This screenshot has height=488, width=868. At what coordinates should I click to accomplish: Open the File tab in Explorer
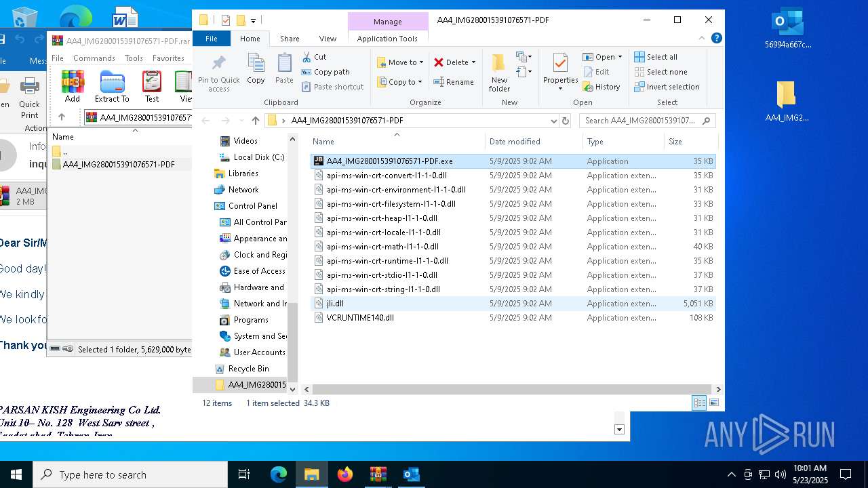coord(212,39)
